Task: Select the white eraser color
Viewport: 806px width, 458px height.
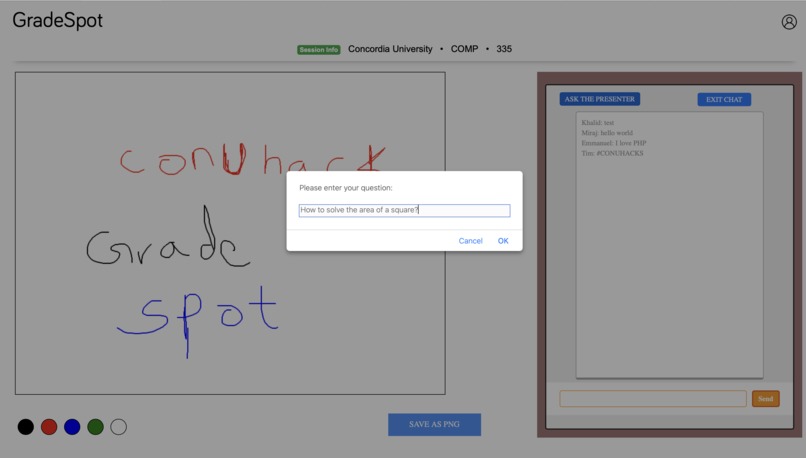Action: tap(119, 427)
